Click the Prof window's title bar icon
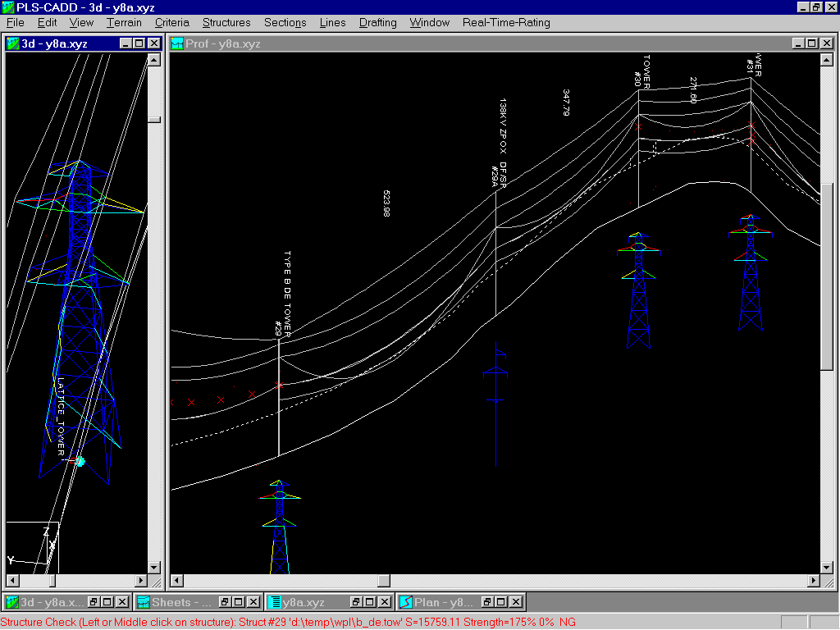 [x=177, y=43]
